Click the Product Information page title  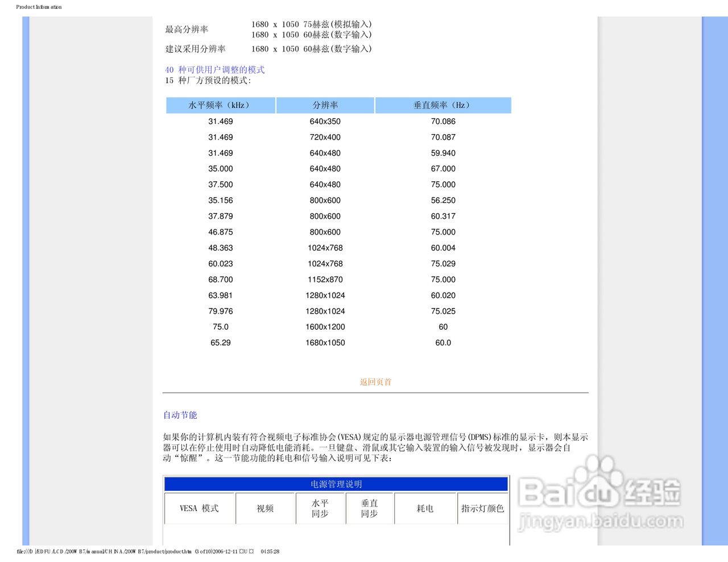tap(39, 7)
